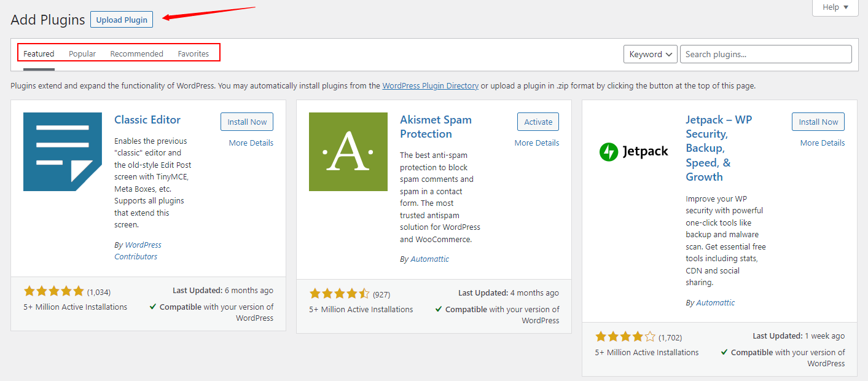Image resolution: width=868 pixels, height=381 pixels.
Task: Click Jetpack's Compatible with your version text
Action: (x=783, y=358)
